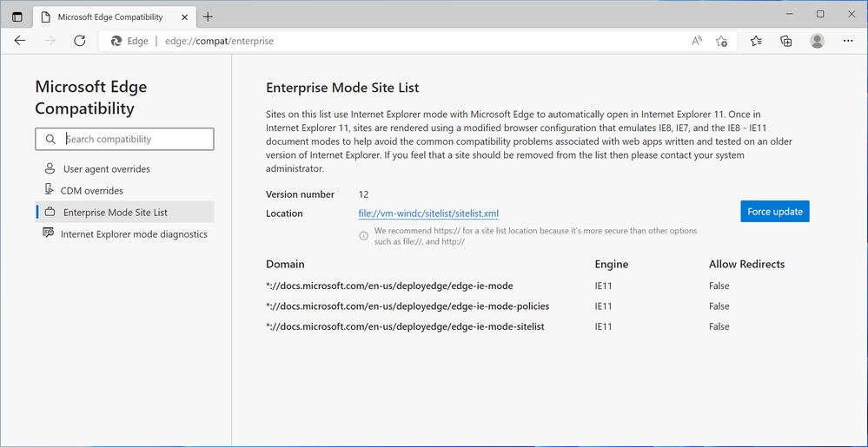Click the IE mode diagnostics icon

point(49,233)
